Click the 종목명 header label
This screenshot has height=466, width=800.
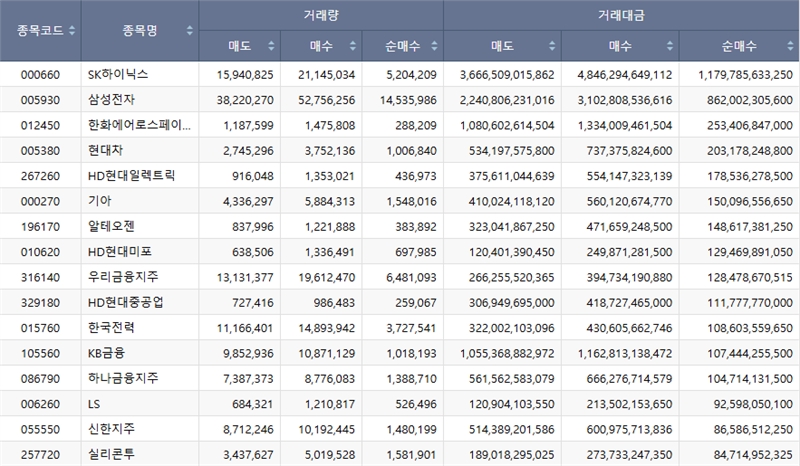pyautogui.click(x=140, y=31)
